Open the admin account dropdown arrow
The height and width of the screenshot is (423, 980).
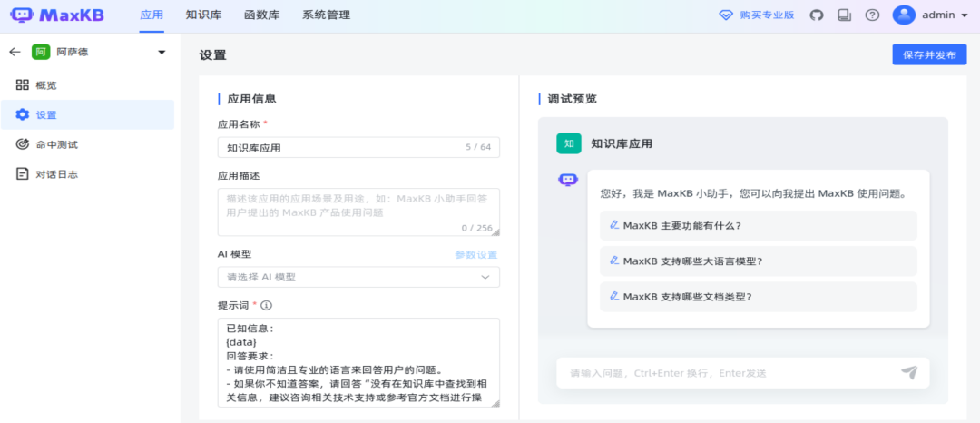963,15
